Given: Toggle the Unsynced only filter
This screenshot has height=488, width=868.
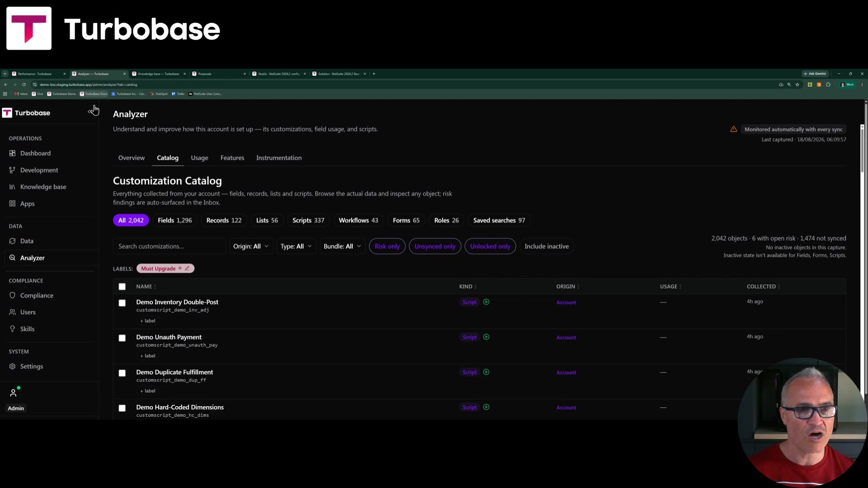Looking at the screenshot, I should click(435, 246).
